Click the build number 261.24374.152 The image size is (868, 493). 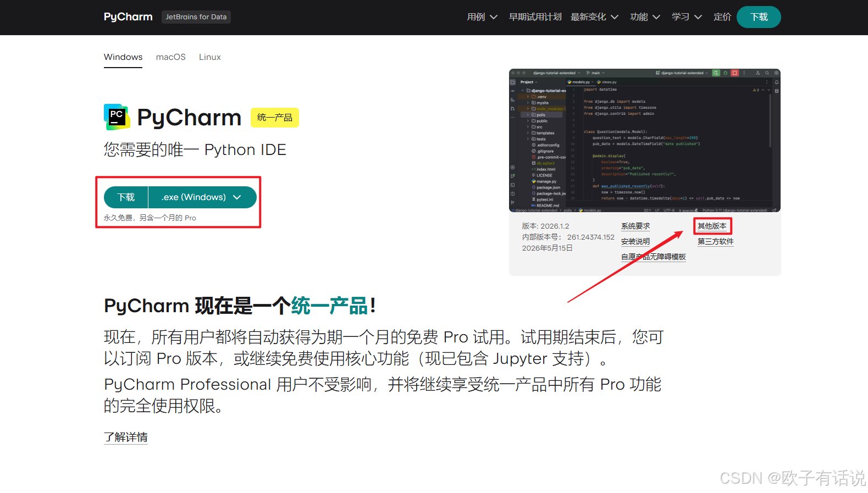(x=591, y=237)
